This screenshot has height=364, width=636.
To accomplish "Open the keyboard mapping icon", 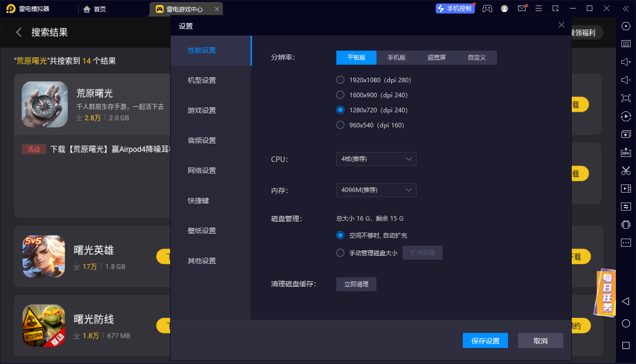I will coord(625,44).
